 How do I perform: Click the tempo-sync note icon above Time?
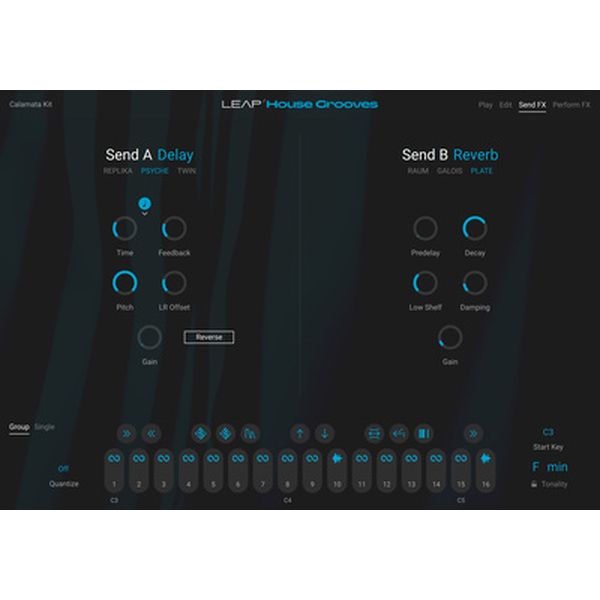[146, 203]
